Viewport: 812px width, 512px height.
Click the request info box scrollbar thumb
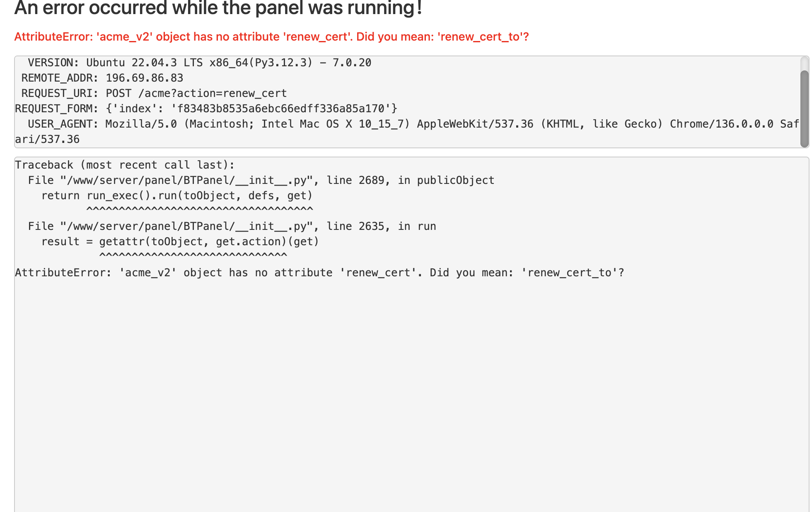tap(804, 109)
